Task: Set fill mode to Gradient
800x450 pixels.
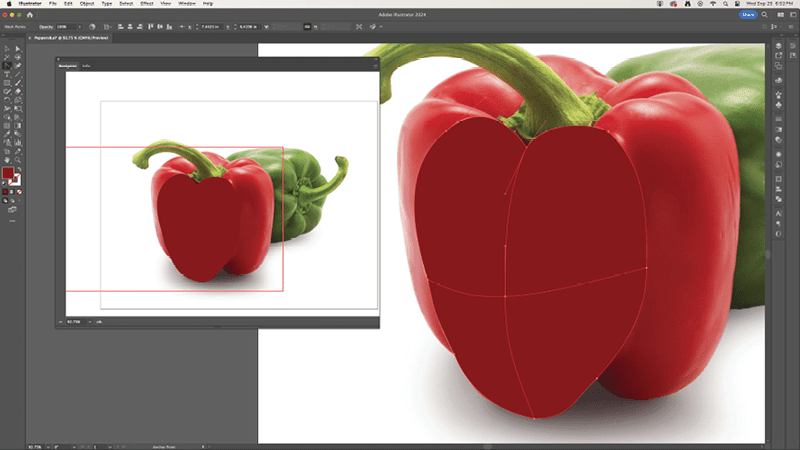Action: [12, 192]
